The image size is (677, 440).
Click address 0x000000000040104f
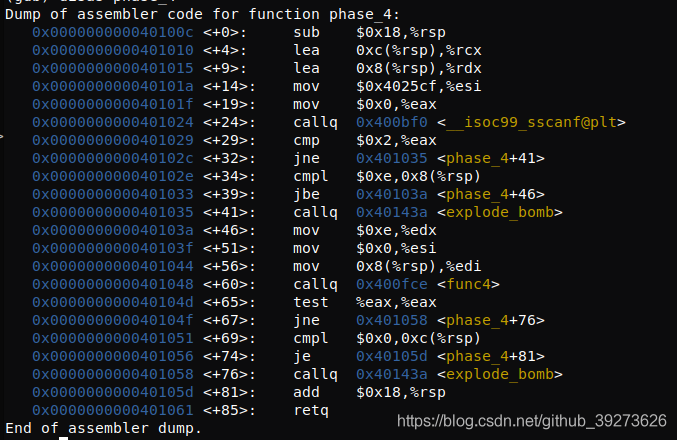(113, 320)
